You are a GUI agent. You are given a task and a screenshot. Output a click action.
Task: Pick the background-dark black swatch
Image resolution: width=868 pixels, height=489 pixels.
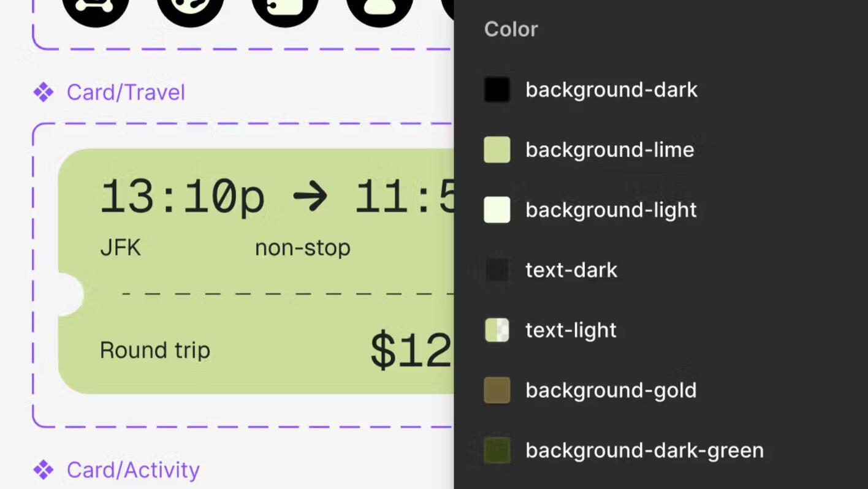(x=497, y=89)
